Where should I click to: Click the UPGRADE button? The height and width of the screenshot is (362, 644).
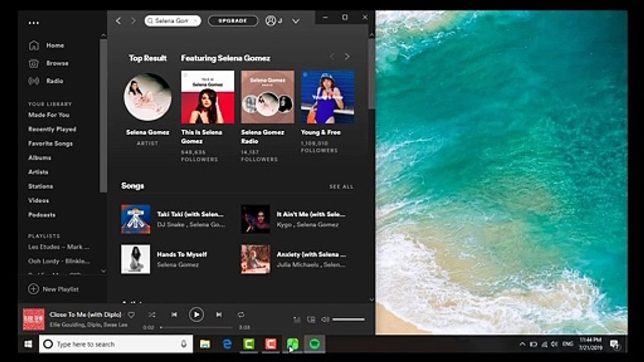233,21
